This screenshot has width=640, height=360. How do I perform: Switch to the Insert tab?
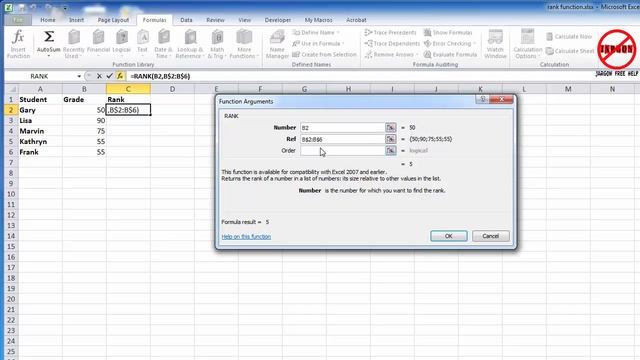click(x=76, y=20)
